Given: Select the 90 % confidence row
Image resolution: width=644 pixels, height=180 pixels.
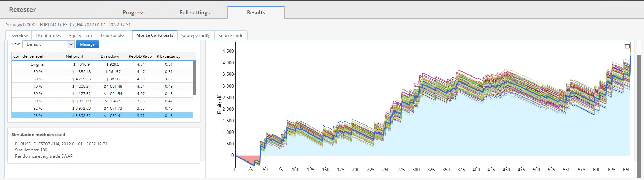Looking at the screenshot, I should [102, 101].
